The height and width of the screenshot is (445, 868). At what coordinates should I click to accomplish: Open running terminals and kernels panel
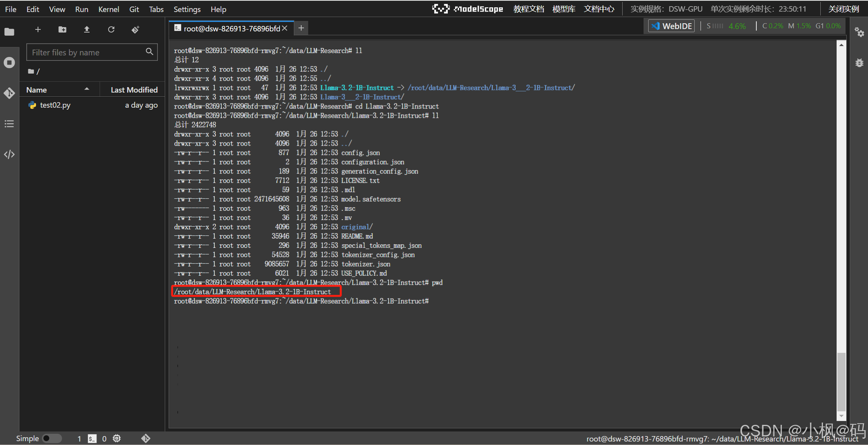tap(9, 62)
